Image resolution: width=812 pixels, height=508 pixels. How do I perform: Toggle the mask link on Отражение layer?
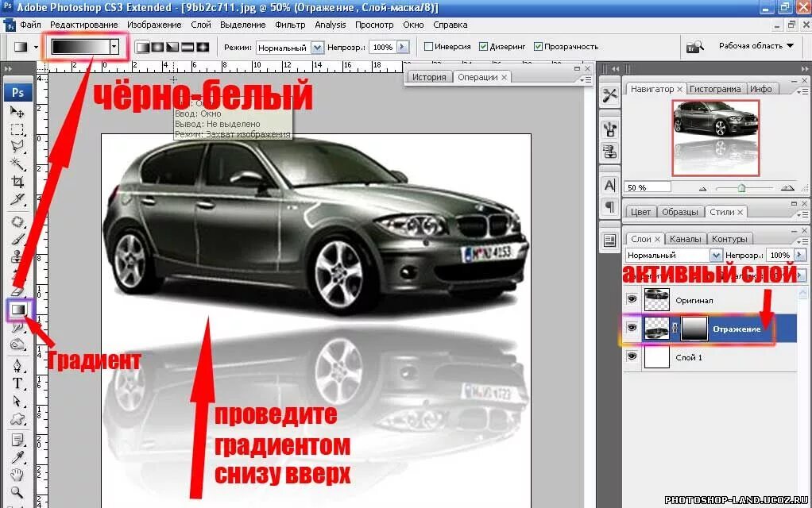tap(675, 328)
